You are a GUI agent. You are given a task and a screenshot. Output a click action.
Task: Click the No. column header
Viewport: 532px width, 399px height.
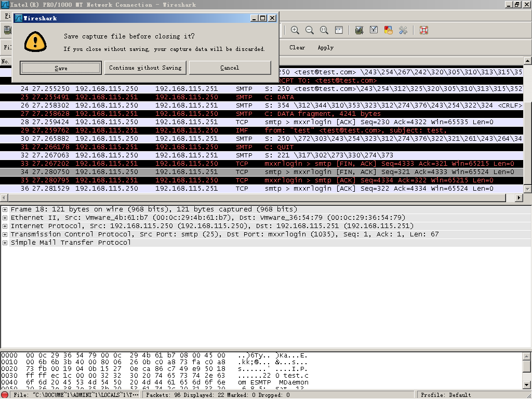coord(6,61)
